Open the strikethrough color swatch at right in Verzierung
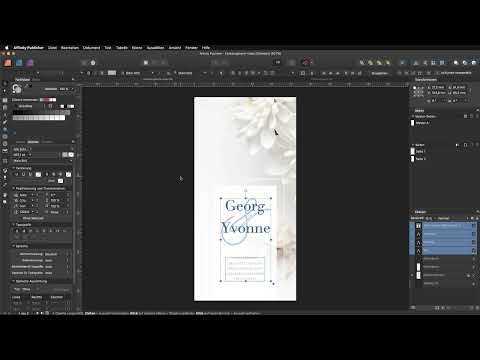The height and width of the screenshot is (360, 480). point(68,174)
